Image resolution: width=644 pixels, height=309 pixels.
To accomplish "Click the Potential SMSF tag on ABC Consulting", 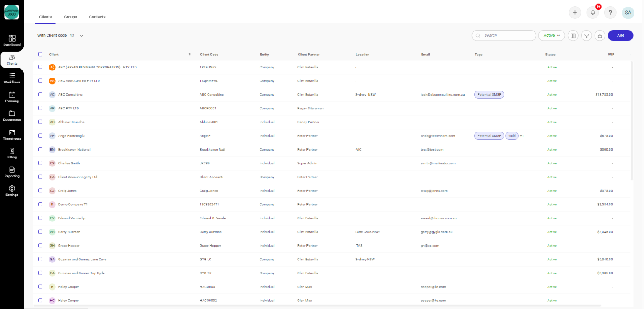I will (489, 95).
